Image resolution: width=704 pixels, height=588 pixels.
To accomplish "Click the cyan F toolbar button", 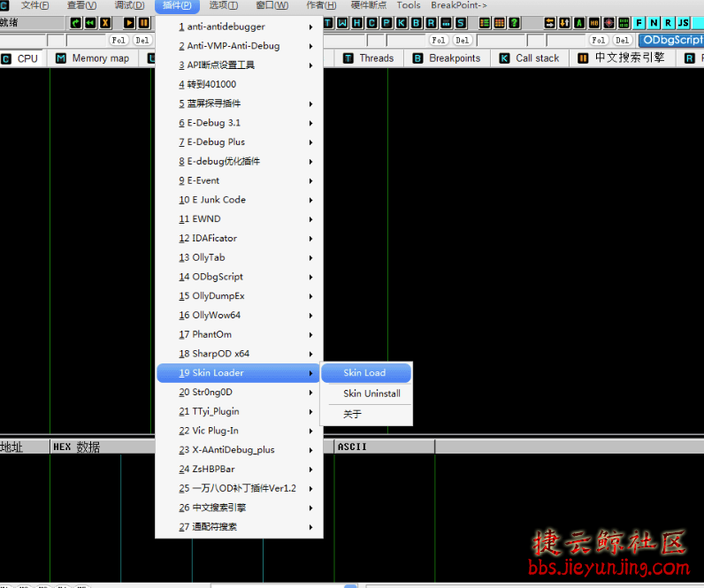I will pos(639,23).
